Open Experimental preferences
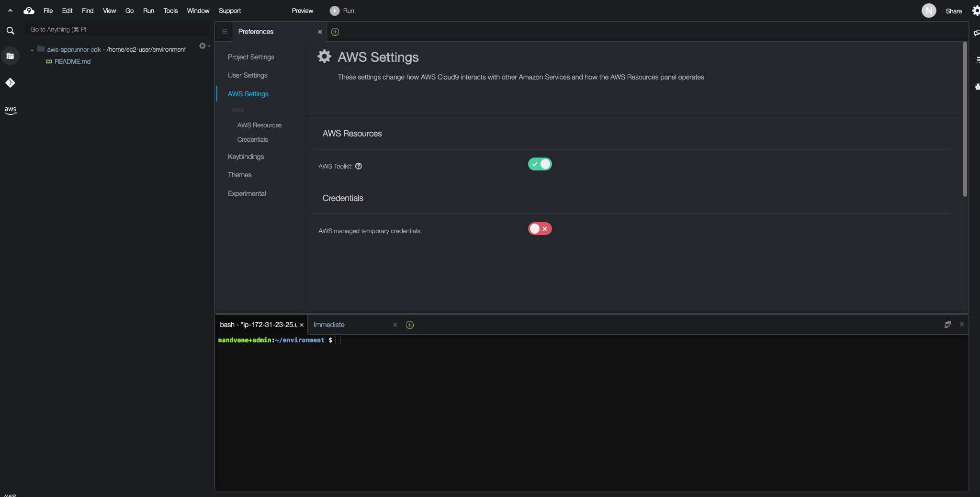Viewport: 980px width, 497px height. pos(247,193)
